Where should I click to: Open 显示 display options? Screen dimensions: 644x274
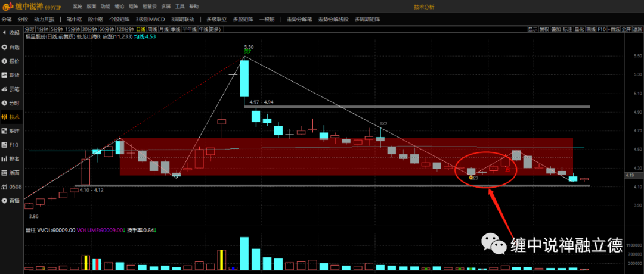pyautogui.click(x=532, y=29)
